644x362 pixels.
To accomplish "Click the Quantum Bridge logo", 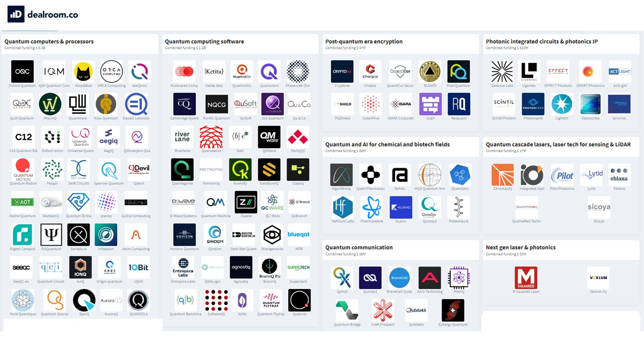I will (347, 310).
